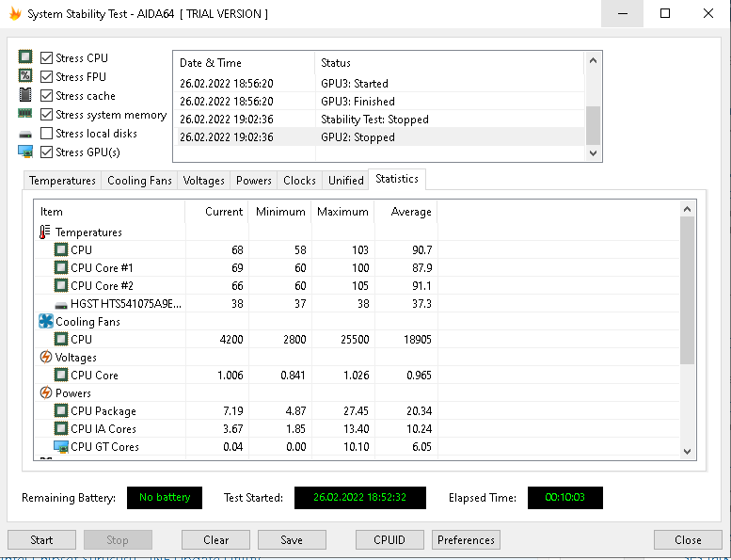The height and width of the screenshot is (560, 731).
Task: Click the thermometer icon beside Temperatures
Action: coord(45,232)
